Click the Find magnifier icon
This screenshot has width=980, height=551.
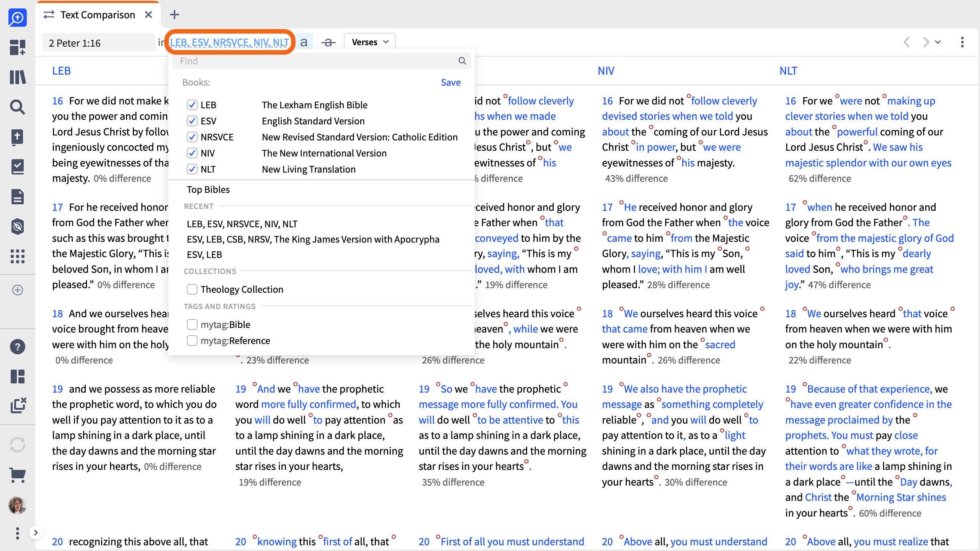(x=462, y=61)
